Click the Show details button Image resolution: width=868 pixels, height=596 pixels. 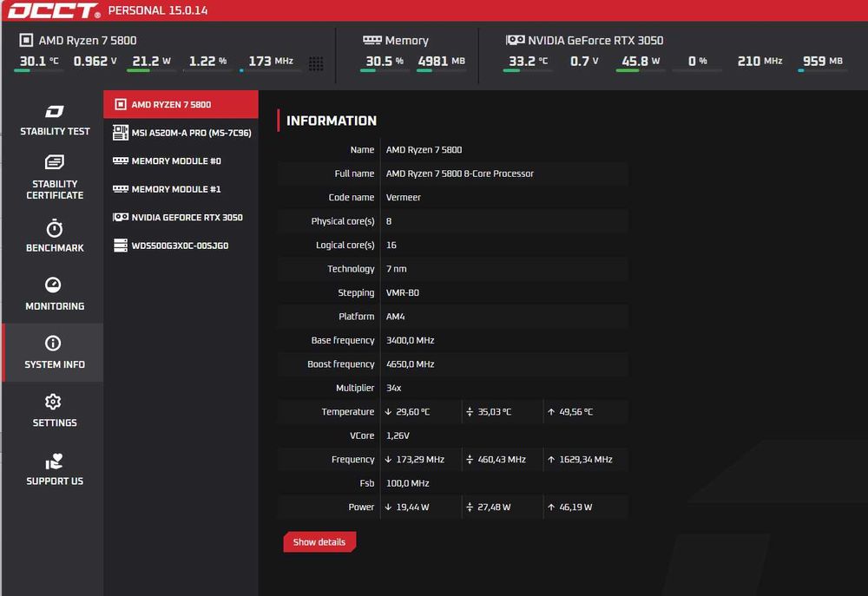[x=319, y=541]
